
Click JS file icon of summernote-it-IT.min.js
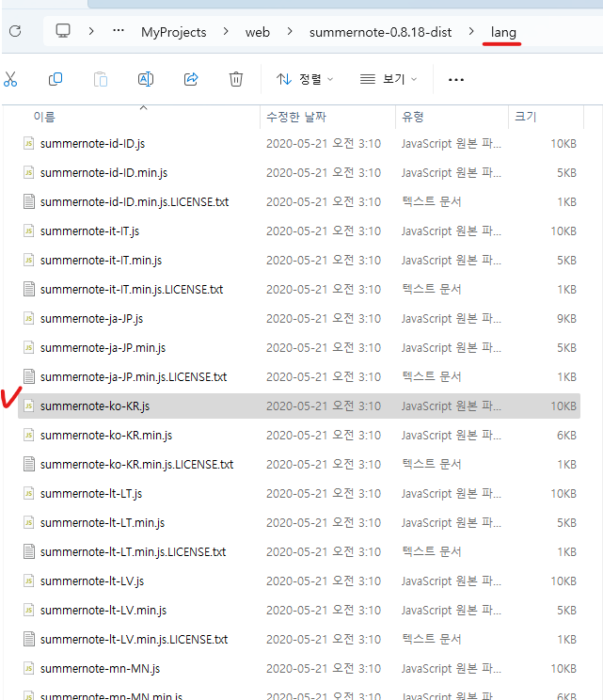coord(28,260)
